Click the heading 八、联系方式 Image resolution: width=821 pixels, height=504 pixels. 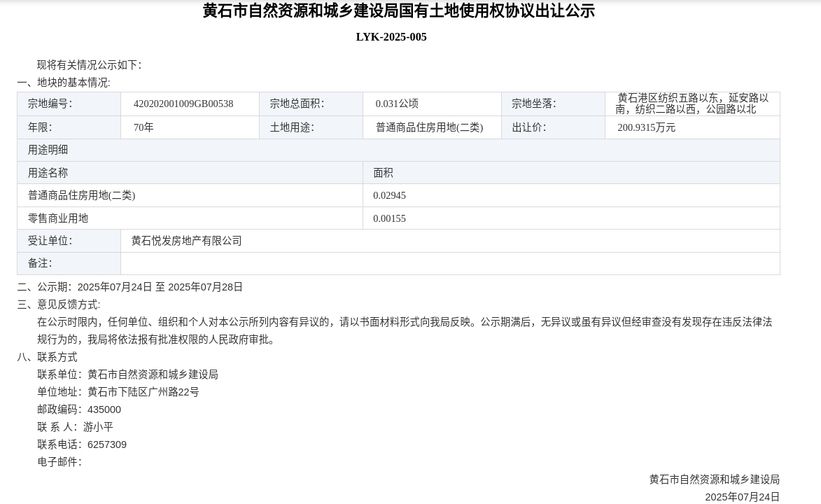[47, 357]
